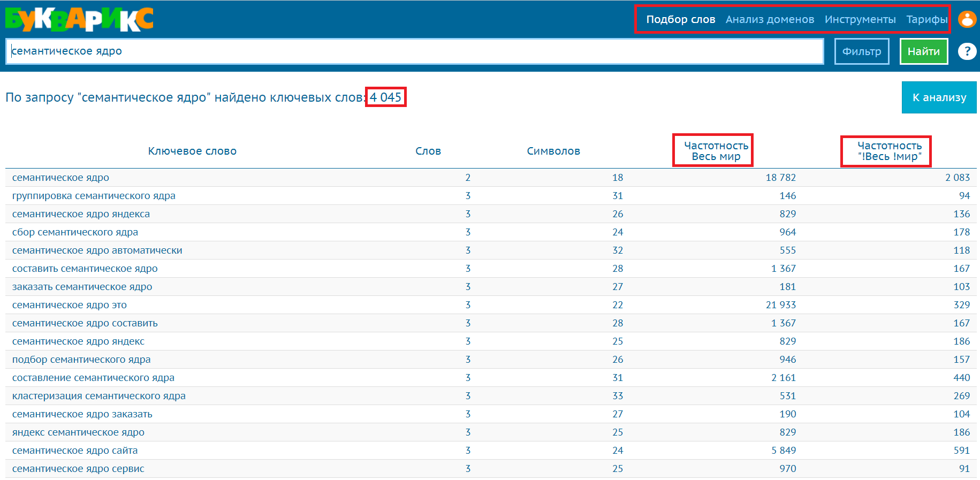Click frequency value 2 161

coord(784,378)
